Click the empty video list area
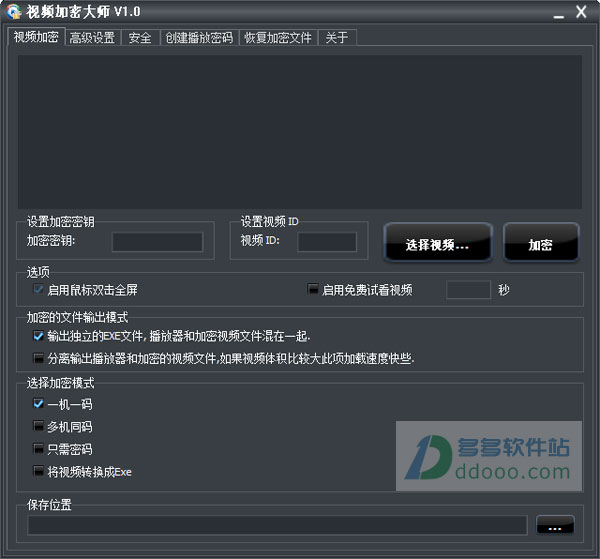This screenshot has width=600, height=559. click(300, 132)
